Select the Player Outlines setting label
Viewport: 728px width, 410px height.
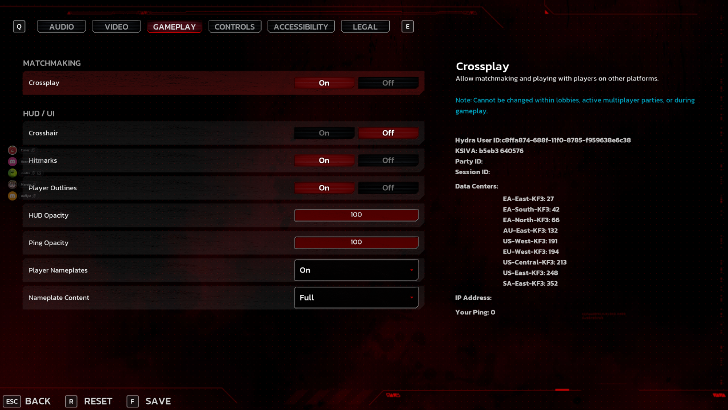pyautogui.click(x=52, y=188)
